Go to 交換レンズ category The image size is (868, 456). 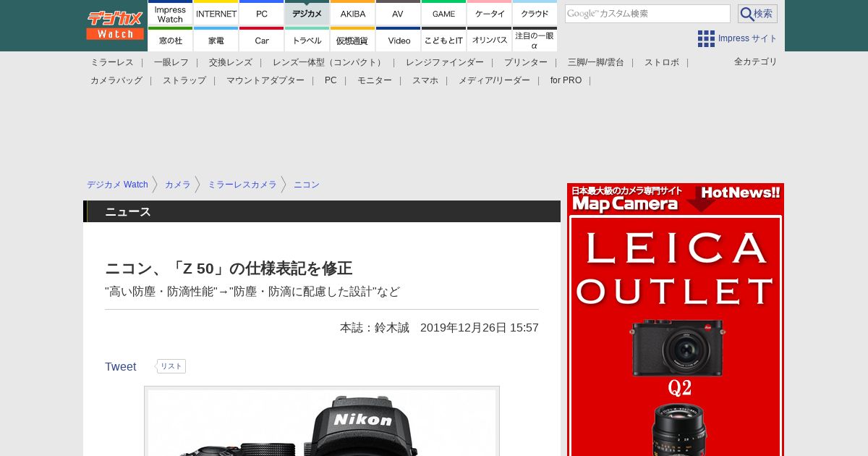point(231,62)
